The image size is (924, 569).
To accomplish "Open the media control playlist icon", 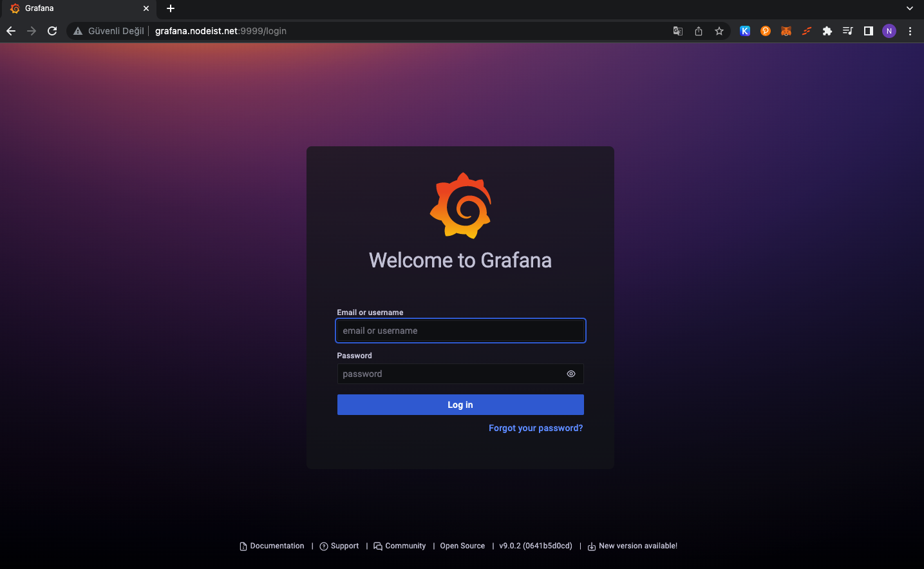I will [848, 31].
